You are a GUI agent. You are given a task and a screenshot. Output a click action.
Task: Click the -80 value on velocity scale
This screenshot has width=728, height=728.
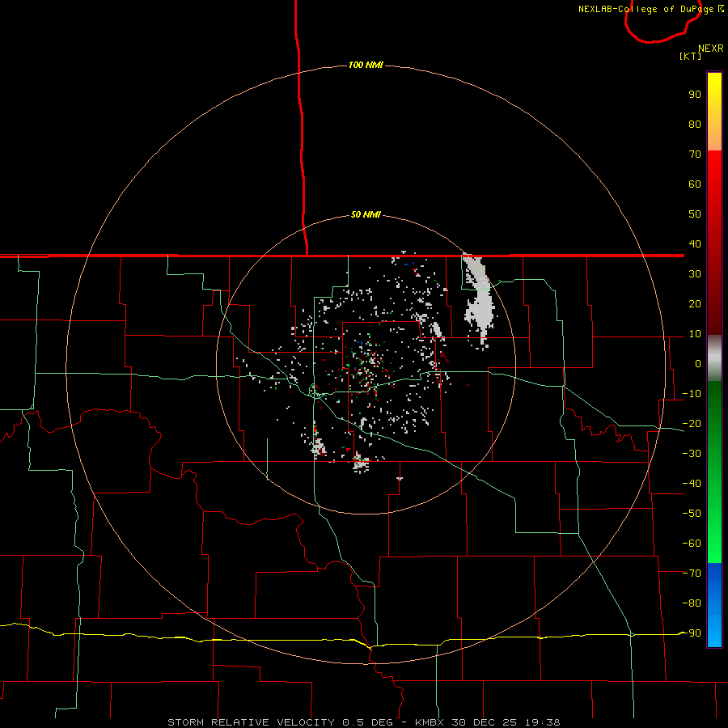tap(692, 603)
